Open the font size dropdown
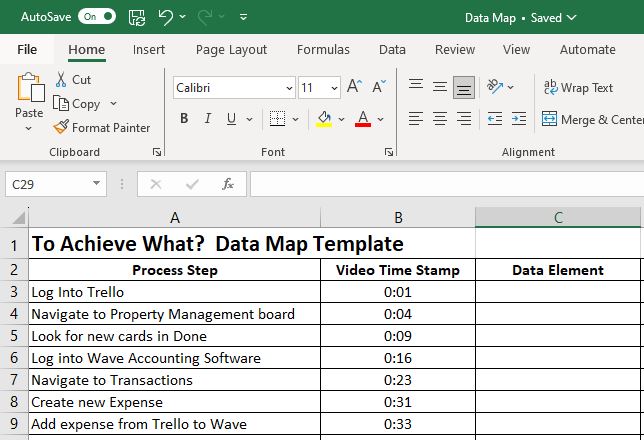 coord(333,88)
